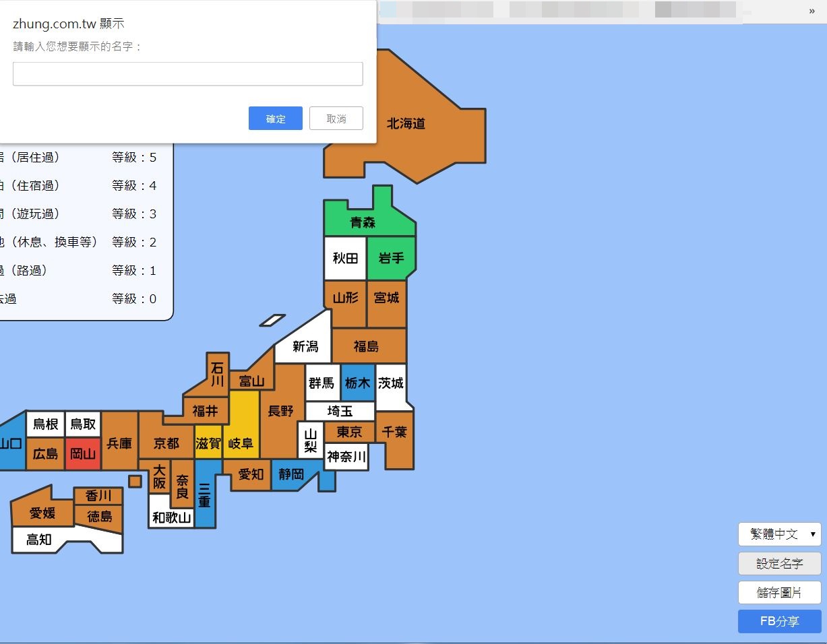Select 長野 prefecture on the map
The image size is (827, 644).
281,411
